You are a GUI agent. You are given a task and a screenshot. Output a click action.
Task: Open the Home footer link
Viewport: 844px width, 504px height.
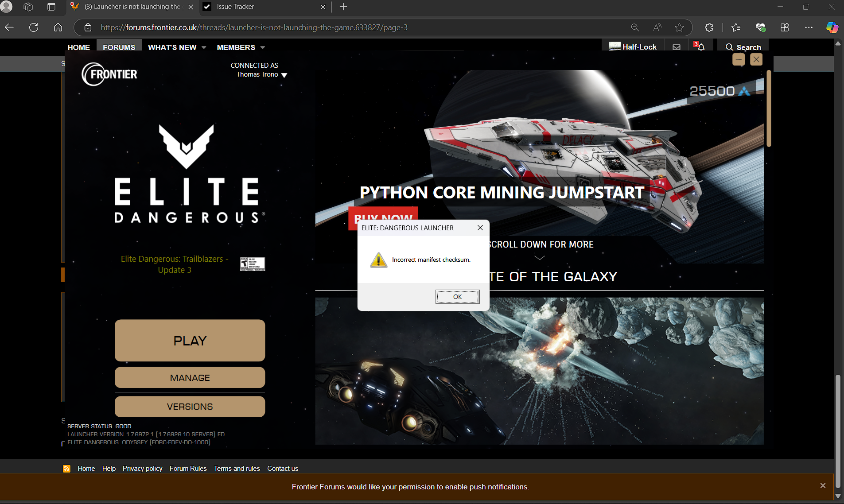pos(86,469)
